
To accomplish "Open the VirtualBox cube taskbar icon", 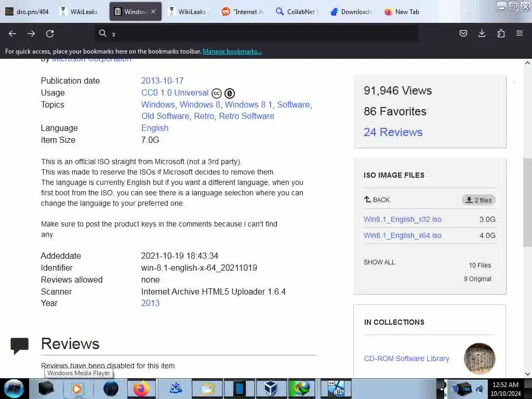I will (x=270, y=389).
